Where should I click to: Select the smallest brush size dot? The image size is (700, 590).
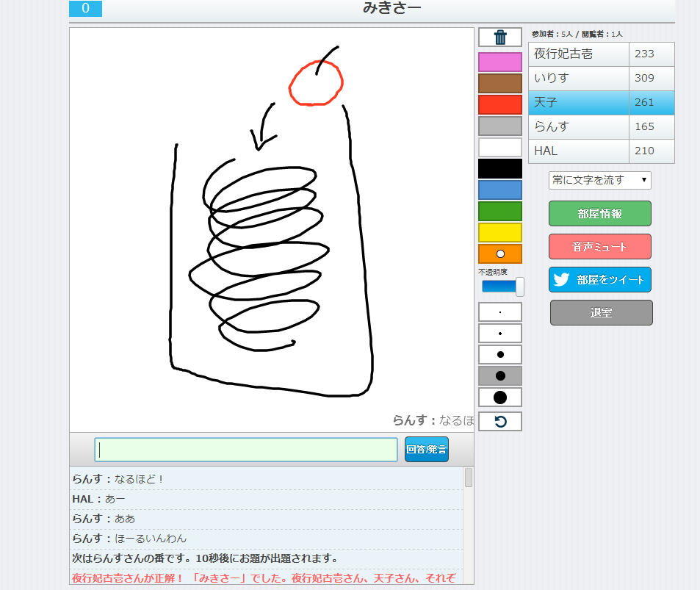[500, 312]
